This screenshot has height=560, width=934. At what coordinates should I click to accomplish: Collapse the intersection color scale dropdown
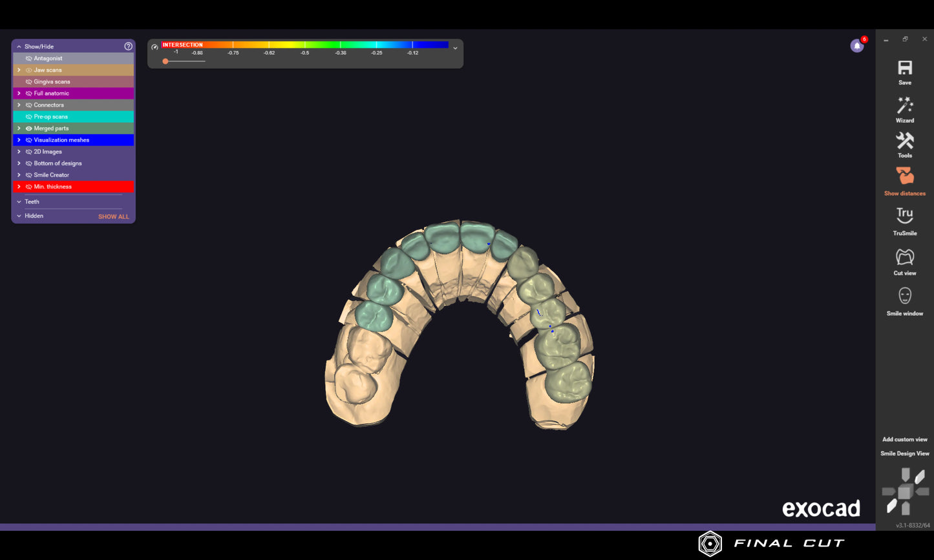click(x=455, y=48)
